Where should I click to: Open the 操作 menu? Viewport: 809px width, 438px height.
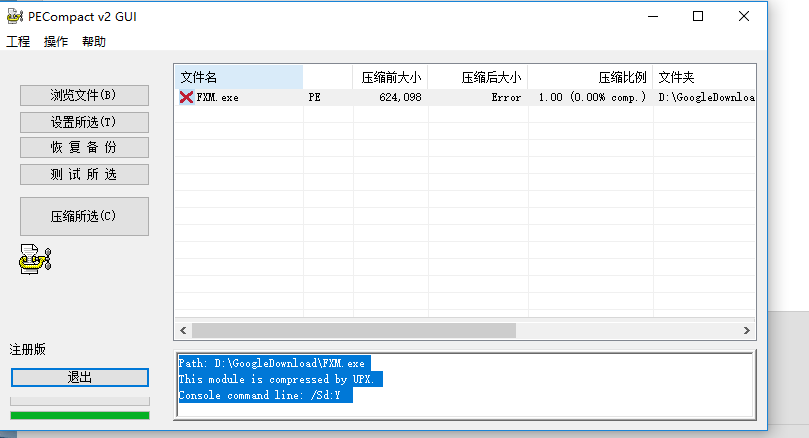click(x=56, y=41)
